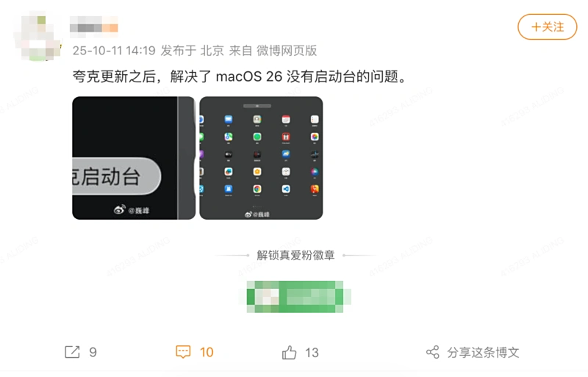Click the Mail icon in Launchpad thumbnail
Screen dimensions: 588x377
(x=229, y=119)
